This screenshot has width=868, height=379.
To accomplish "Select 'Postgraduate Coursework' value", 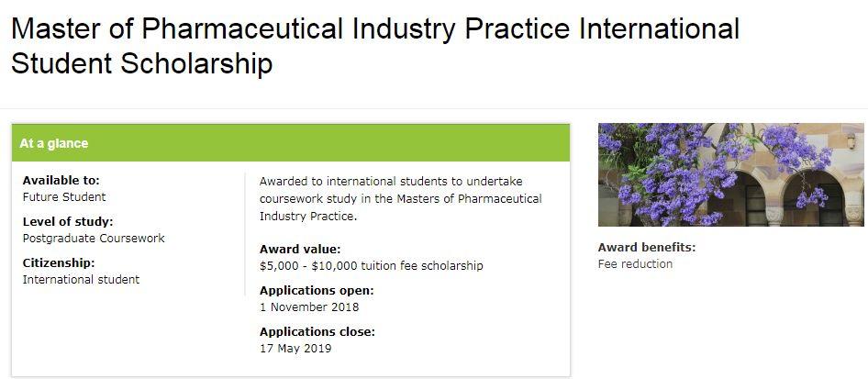I will point(94,238).
